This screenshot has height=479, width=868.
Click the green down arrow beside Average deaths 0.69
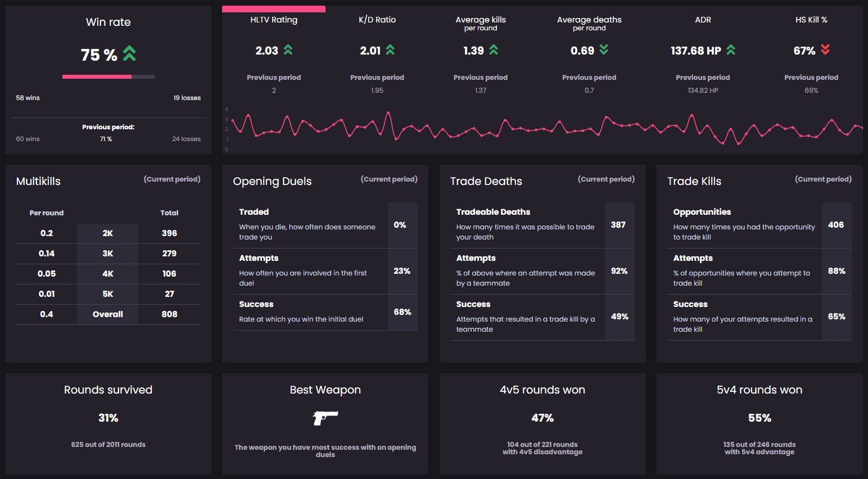[x=604, y=50]
